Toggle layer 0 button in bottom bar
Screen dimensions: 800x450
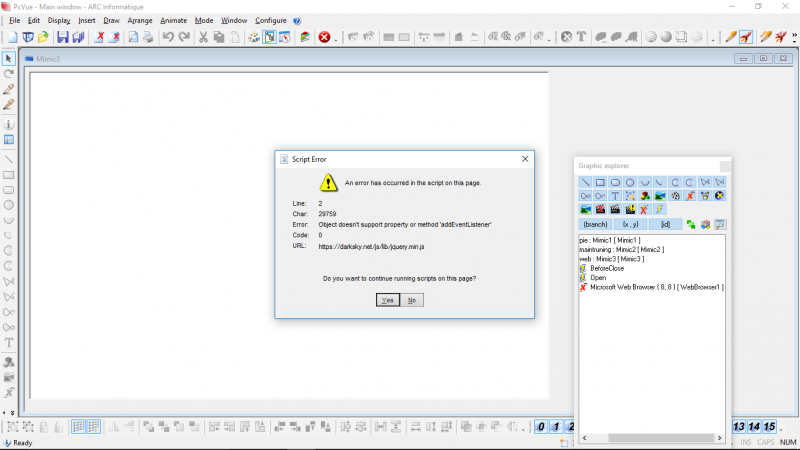pos(541,427)
